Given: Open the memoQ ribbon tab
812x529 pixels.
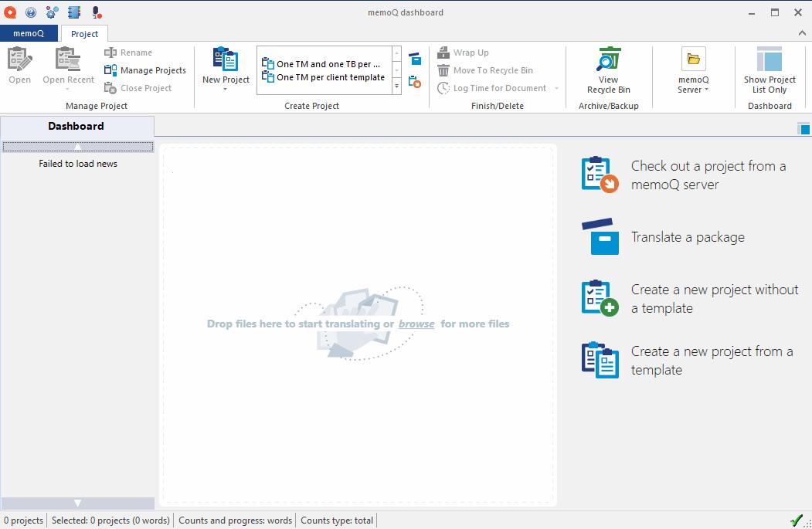Looking at the screenshot, I should tap(29, 33).
